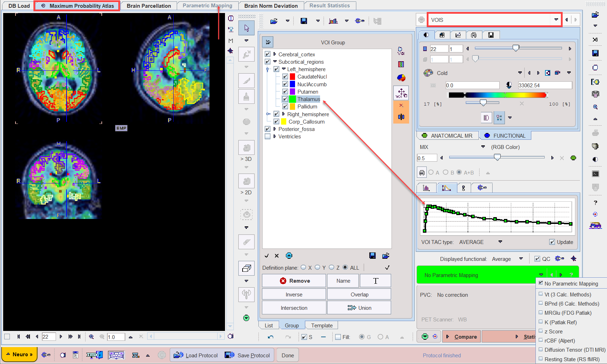This screenshot has width=607, height=364.
Task: Click the close X icon in right sidebar
Action: [x=595, y=39]
